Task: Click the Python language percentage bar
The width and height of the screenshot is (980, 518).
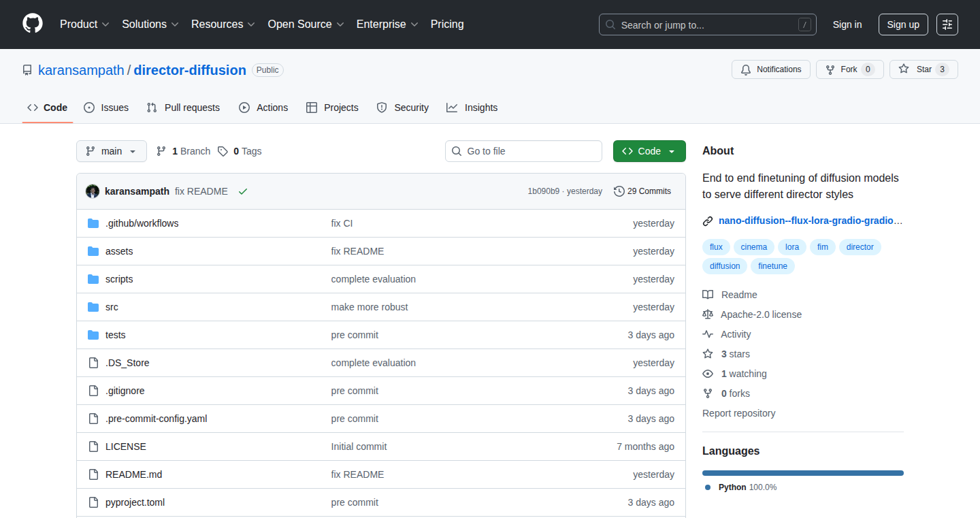Action: (803, 473)
